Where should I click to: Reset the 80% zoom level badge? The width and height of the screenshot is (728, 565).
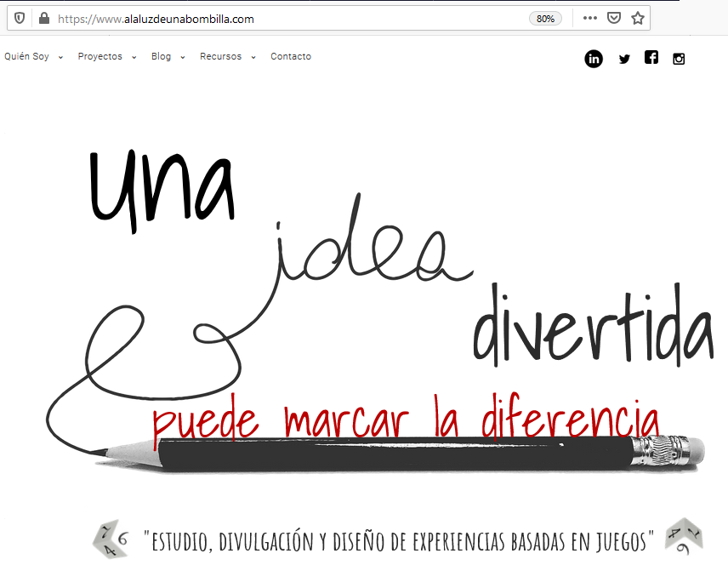(x=545, y=18)
